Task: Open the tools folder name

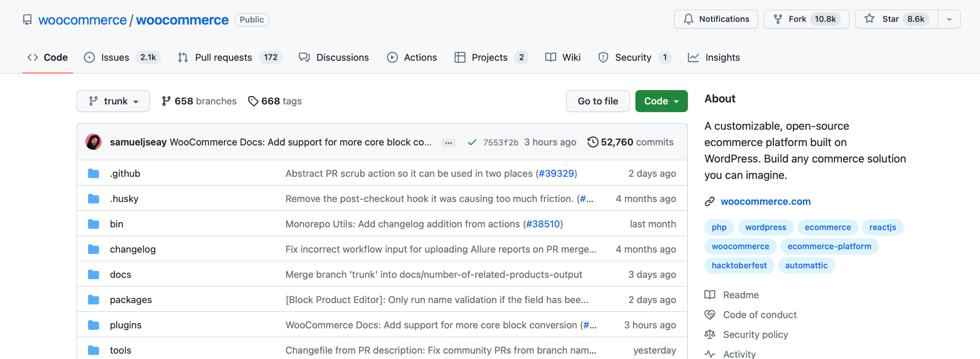Action: 121,350
